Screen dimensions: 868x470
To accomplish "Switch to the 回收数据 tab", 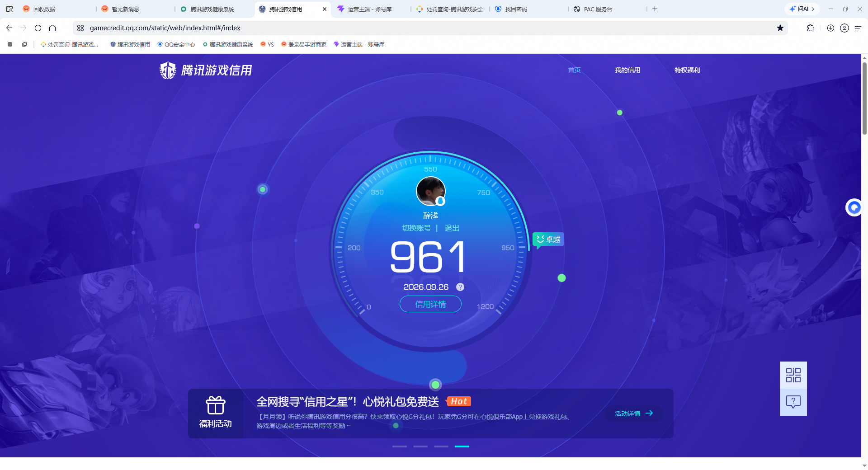I will [44, 9].
